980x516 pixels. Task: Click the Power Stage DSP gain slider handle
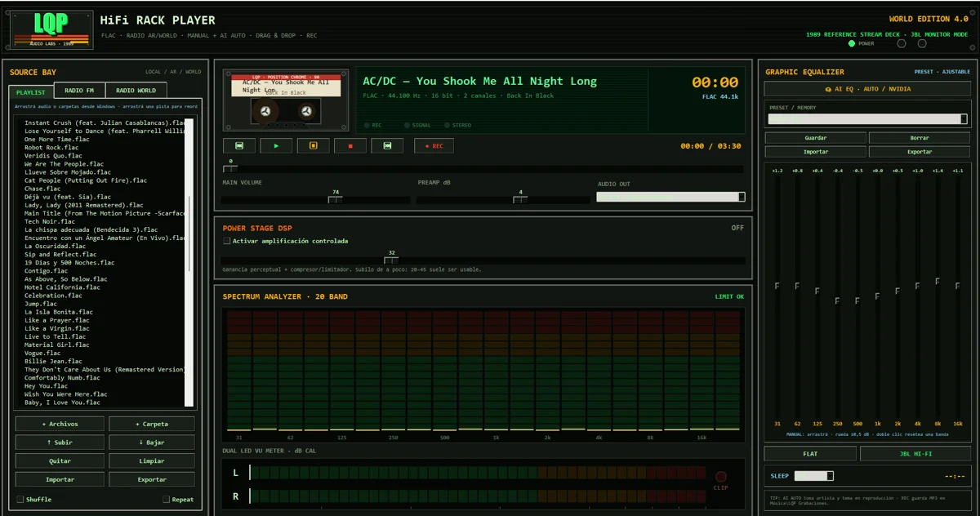(391, 260)
